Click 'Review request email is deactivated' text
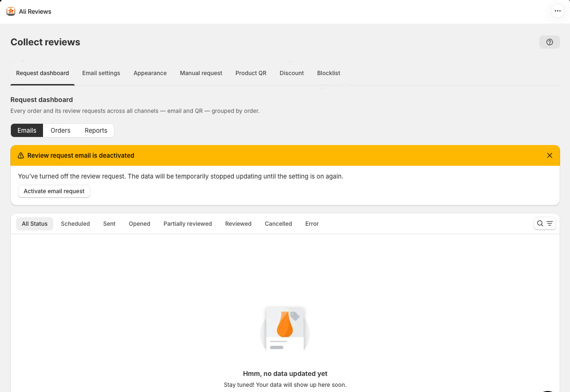This screenshot has width=570, height=392. (x=81, y=155)
